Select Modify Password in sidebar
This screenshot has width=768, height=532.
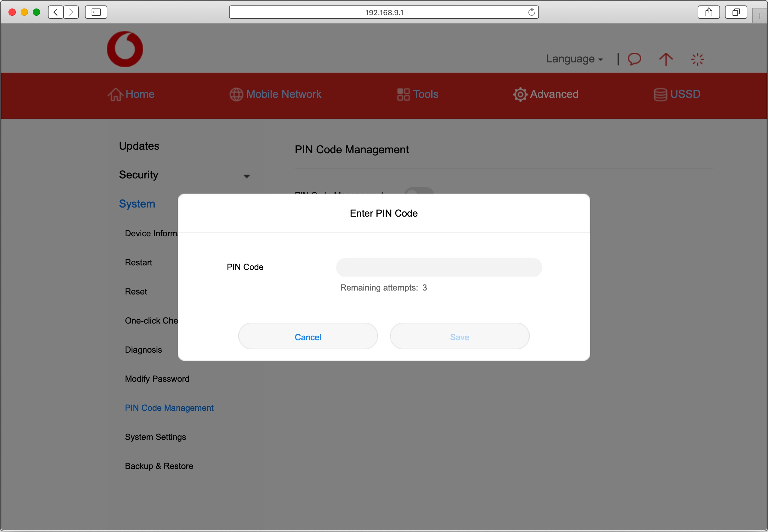click(x=157, y=379)
